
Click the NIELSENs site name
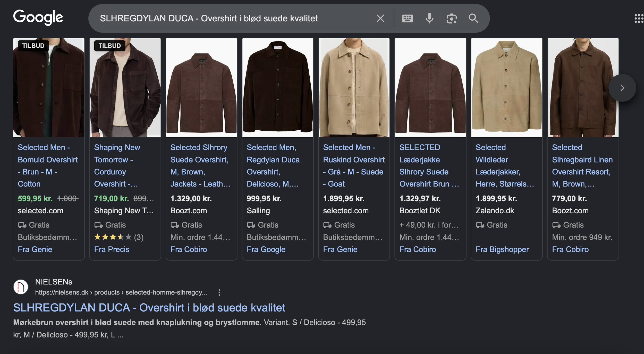pos(54,282)
